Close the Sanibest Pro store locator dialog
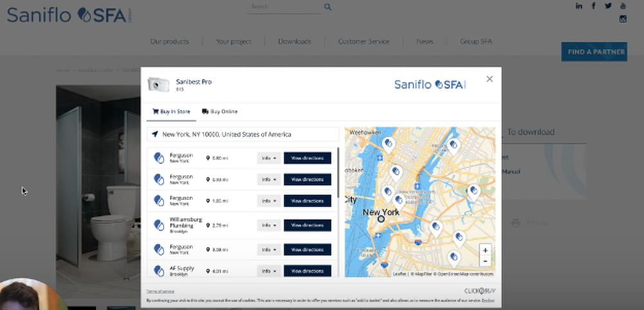 click(x=489, y=79)
